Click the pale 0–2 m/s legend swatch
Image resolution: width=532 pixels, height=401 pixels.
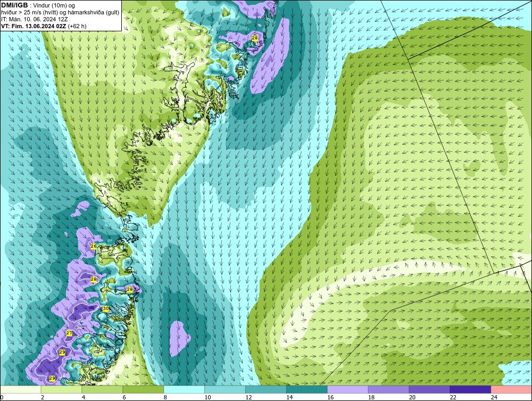[20, 389]
